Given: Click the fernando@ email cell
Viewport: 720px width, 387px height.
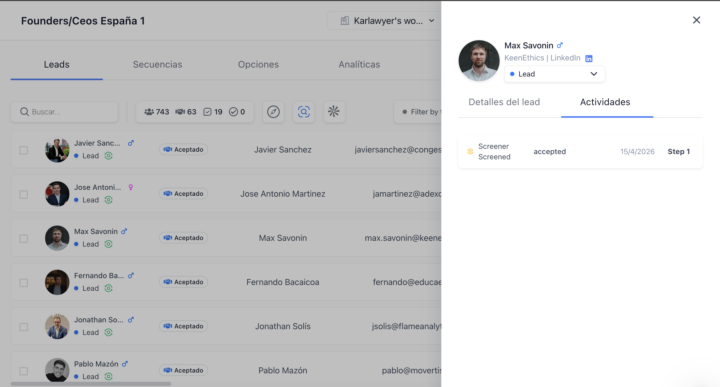Looking at the screenshot, I should tap(407, 282).
